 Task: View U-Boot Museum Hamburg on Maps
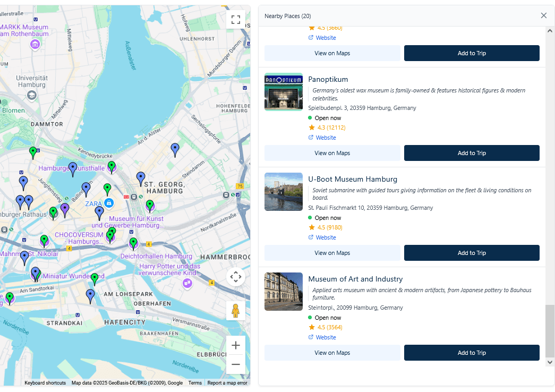coord(332,253)
